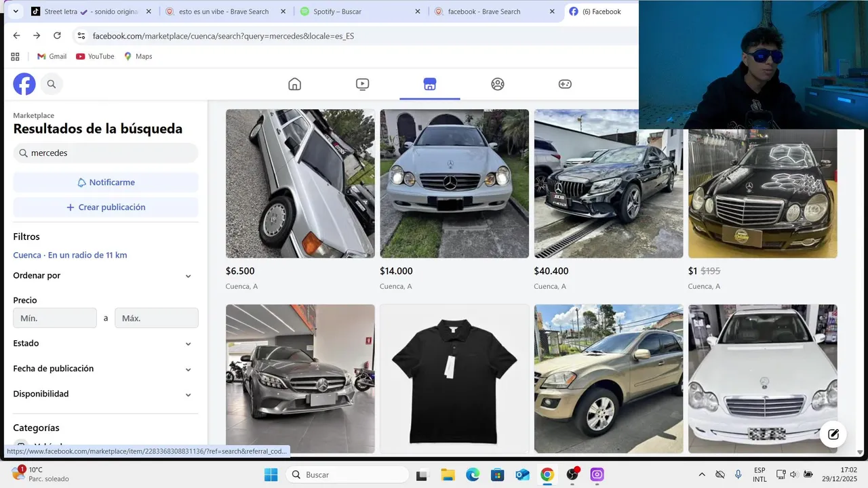Open the Marketplace storefront icon

pyautogui.click(x=429, y=84)
